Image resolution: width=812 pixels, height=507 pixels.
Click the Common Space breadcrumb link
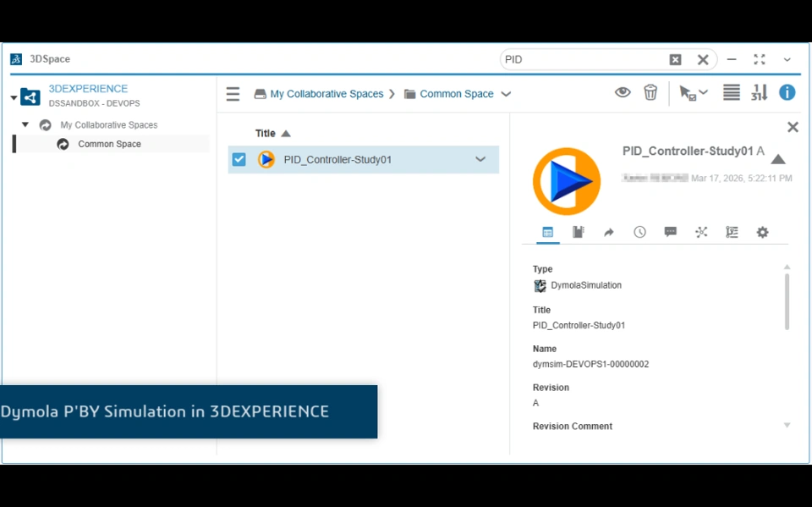point(456,94)
